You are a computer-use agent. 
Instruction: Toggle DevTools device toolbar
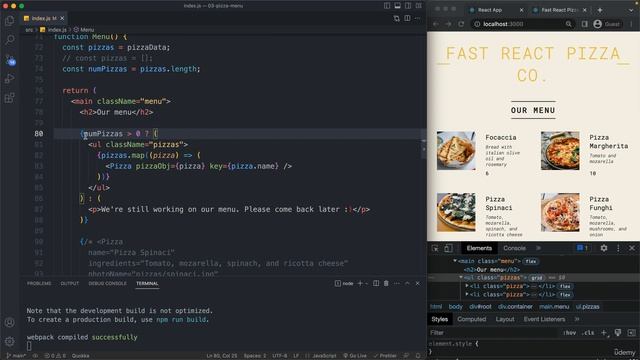tap(448, 248)
